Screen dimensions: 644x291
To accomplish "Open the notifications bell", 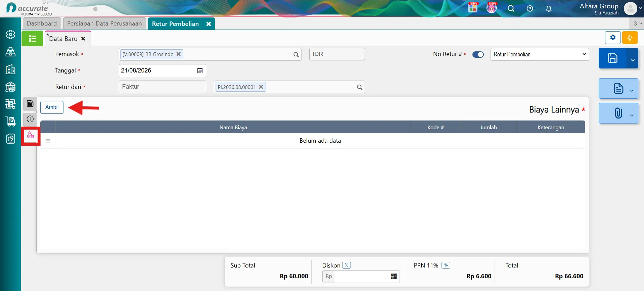I will tap(549, 9).
